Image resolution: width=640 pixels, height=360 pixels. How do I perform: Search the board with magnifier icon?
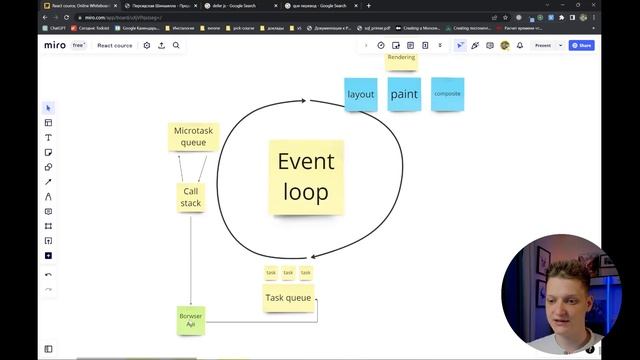point(176,45)
